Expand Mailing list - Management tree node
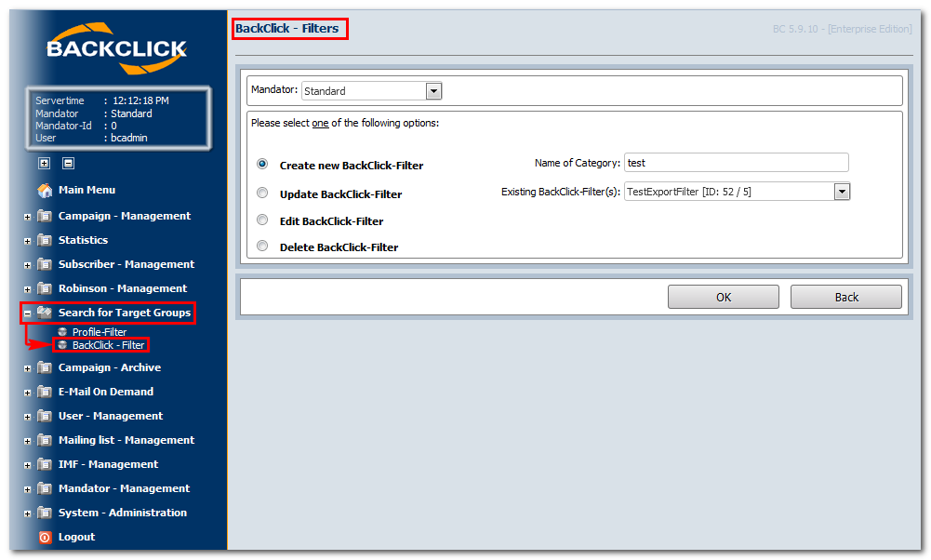931x560 pixels. click(x=27, y=441)
